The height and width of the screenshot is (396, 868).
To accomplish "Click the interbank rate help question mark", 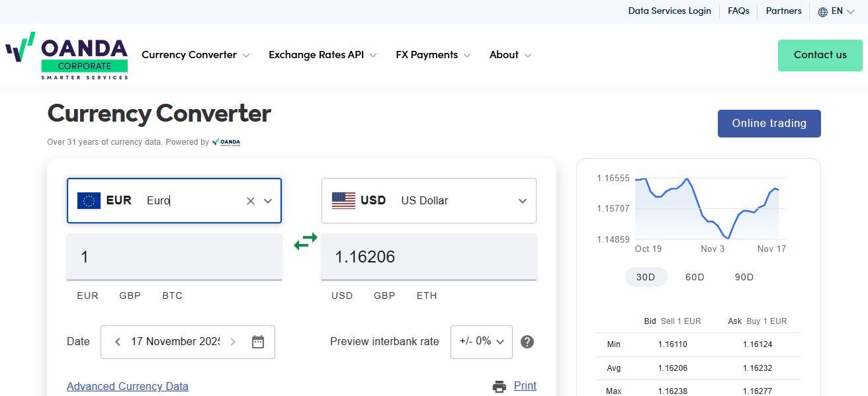I will [527, 342].
